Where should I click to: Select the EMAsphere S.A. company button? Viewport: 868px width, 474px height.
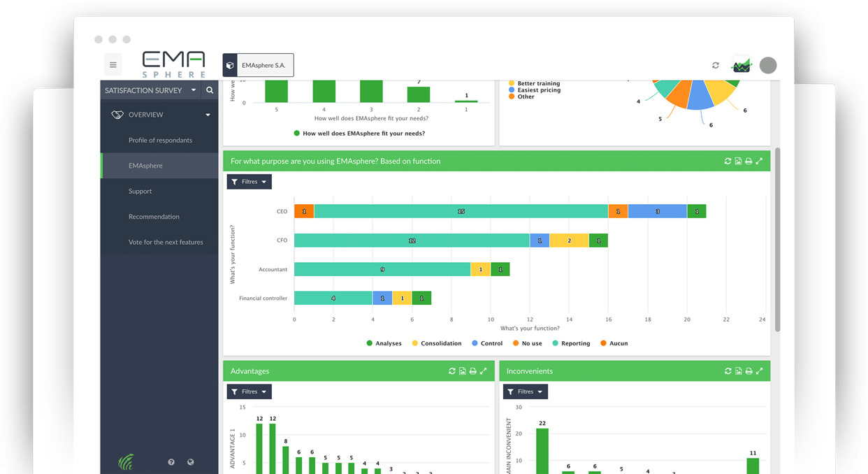point(259,65)
